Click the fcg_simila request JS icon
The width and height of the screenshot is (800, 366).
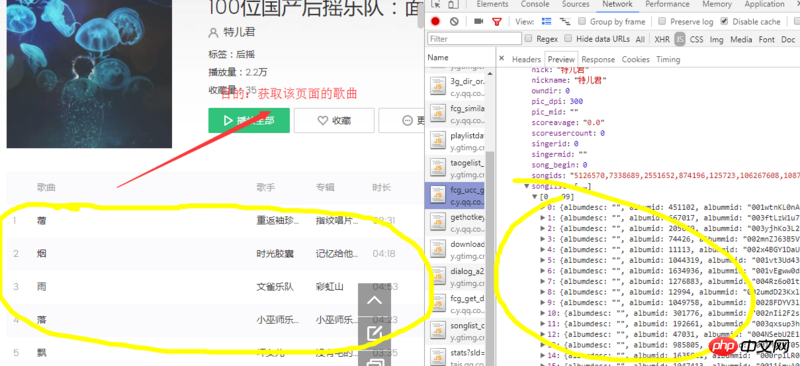point(438,113)
